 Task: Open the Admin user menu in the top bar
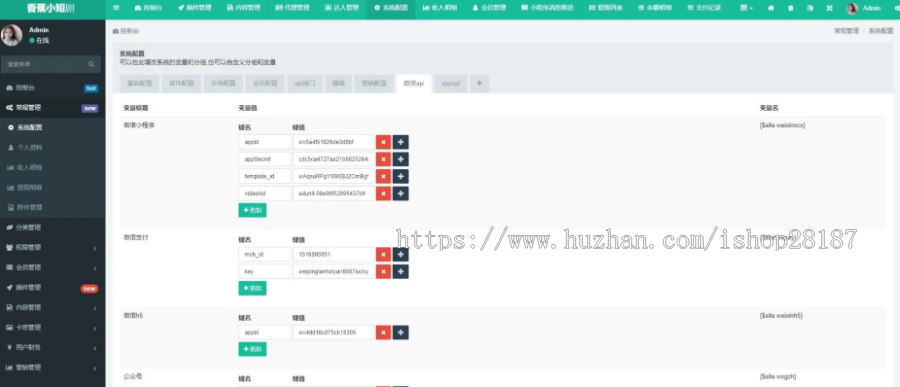[863, 9]
